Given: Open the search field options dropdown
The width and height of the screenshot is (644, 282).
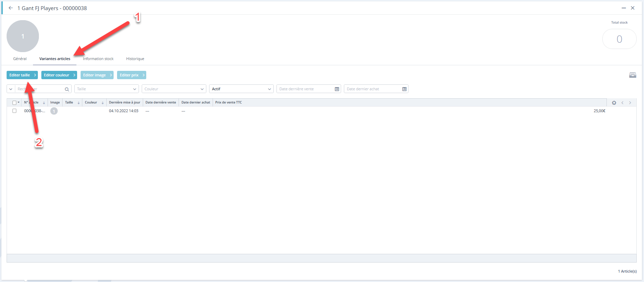Looking at the screenshot, I should pos(11,89).
